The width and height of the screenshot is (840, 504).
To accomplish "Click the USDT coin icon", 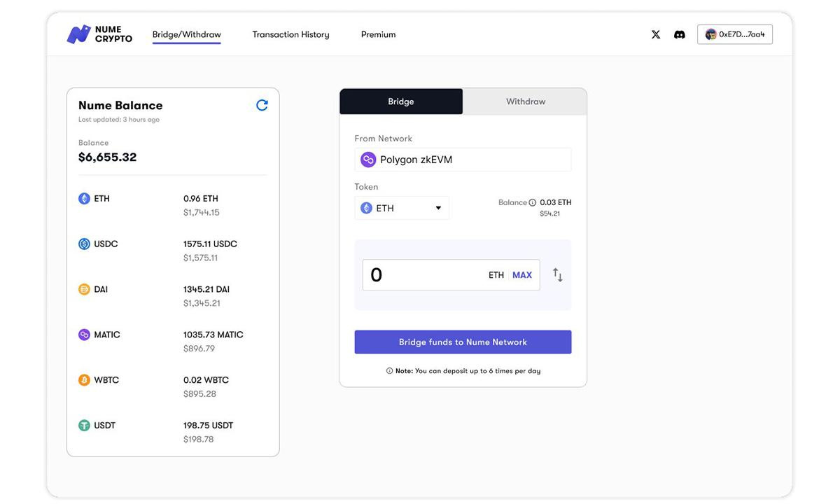I will (84, 426).
